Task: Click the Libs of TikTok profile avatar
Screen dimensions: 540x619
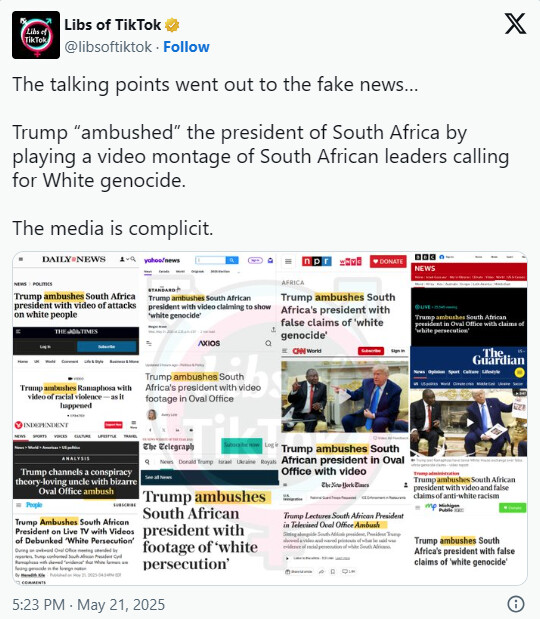Action: 36,35
